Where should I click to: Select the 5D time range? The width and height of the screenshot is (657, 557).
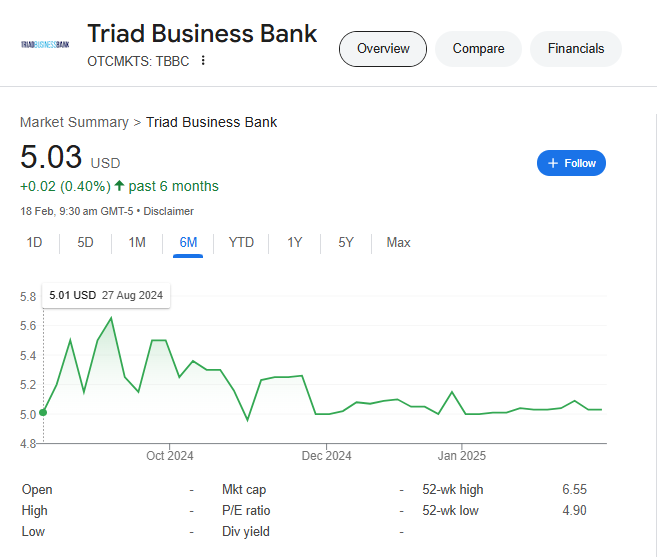(x=85, y=242)
